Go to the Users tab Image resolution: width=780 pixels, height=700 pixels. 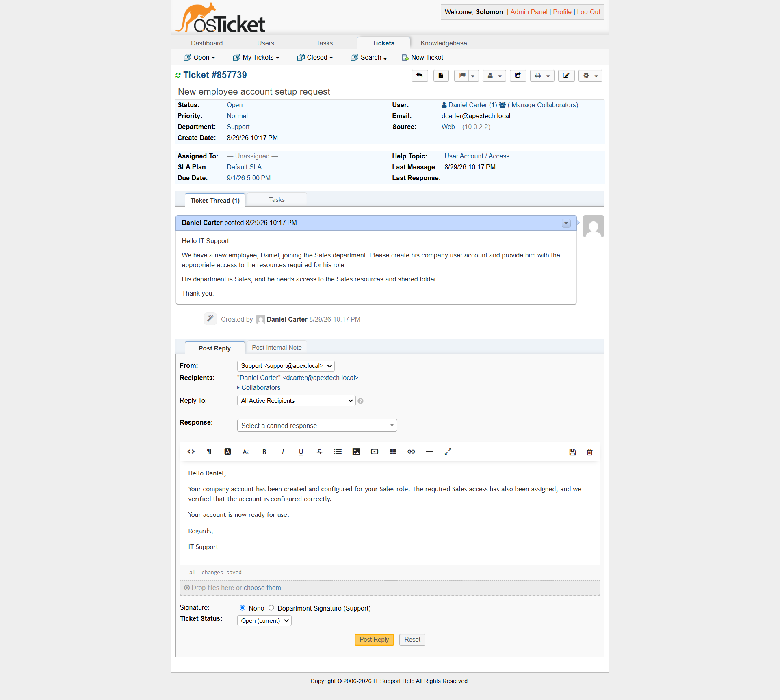click(x=266, y=43)
